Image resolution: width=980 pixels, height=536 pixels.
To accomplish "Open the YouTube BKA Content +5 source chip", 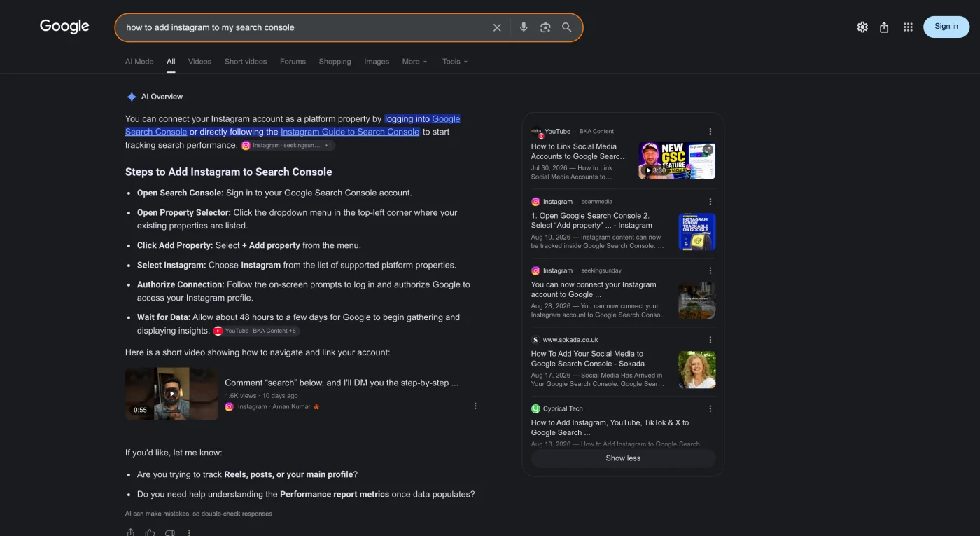I will tap(256, 331).
